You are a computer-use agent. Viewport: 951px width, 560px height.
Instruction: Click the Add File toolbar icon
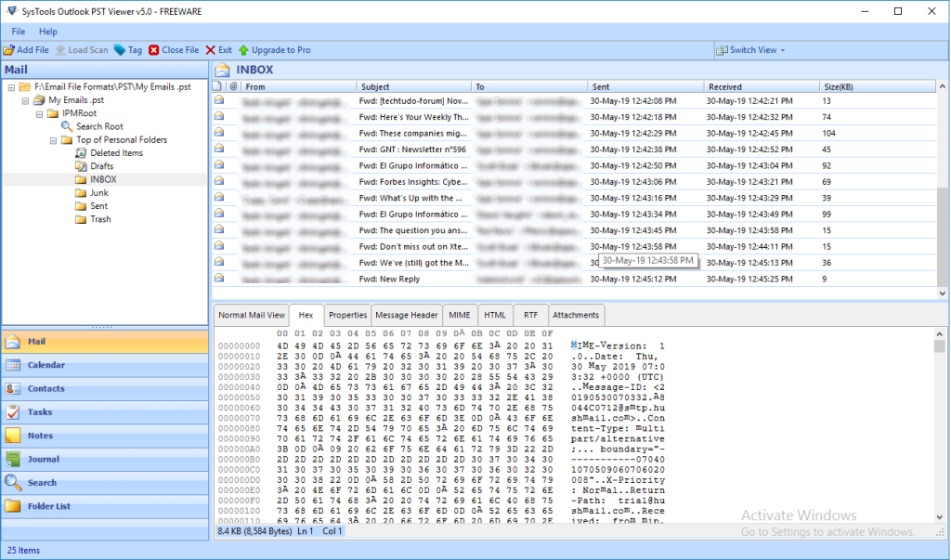[x=9, y=50]
